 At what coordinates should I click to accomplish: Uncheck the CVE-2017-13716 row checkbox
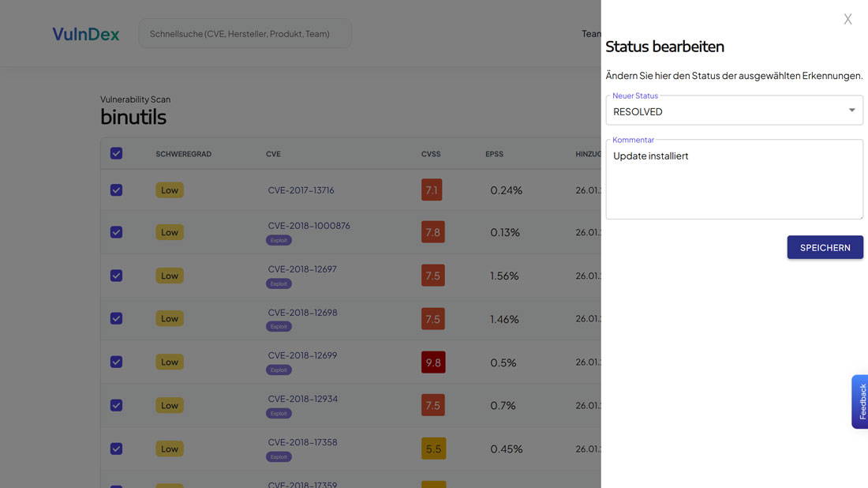coord(116,190)
